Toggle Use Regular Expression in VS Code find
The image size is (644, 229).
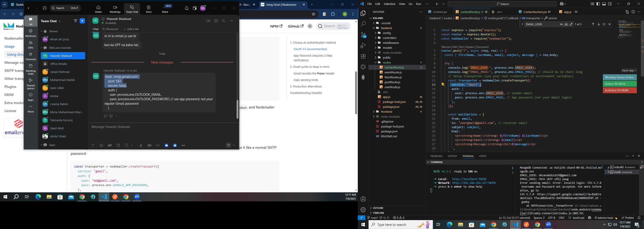[x=571, y=24]
